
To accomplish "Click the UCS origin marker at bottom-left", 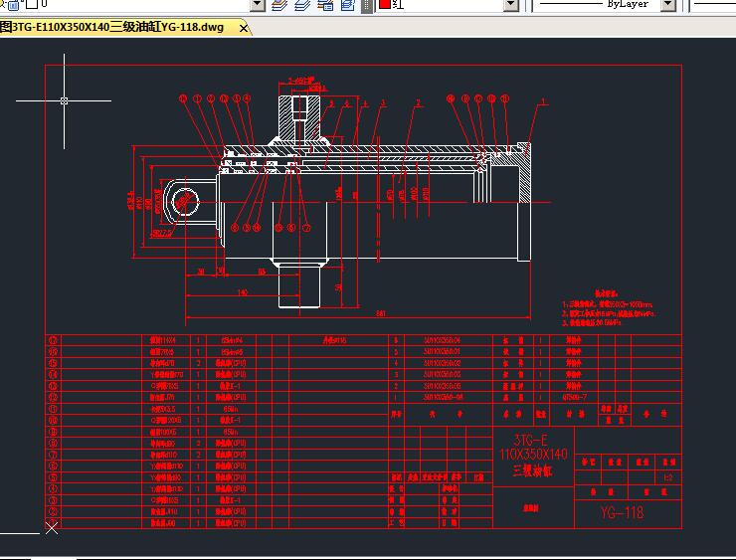I will tap(52, 528).
